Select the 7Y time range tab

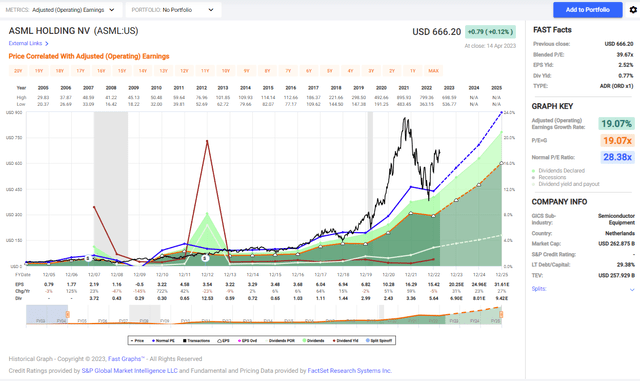tap(288, 71)
